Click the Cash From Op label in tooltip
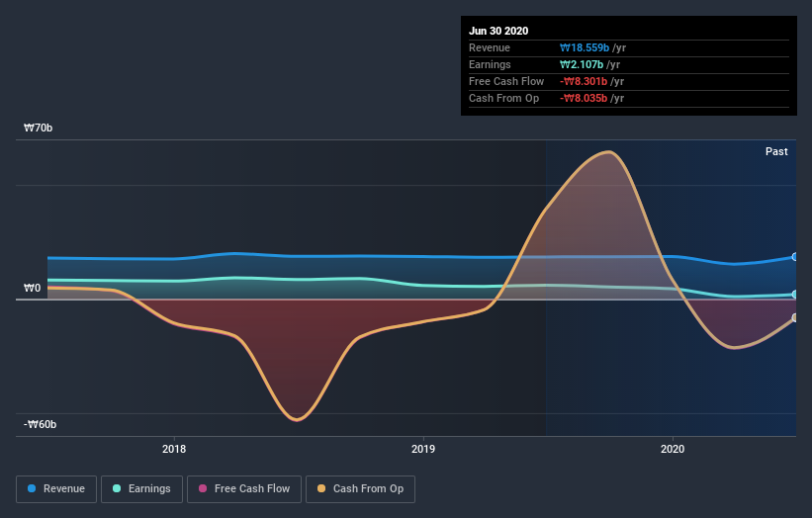Image resolution: width=812 pixels, height=518 pixels. (503, 98)
